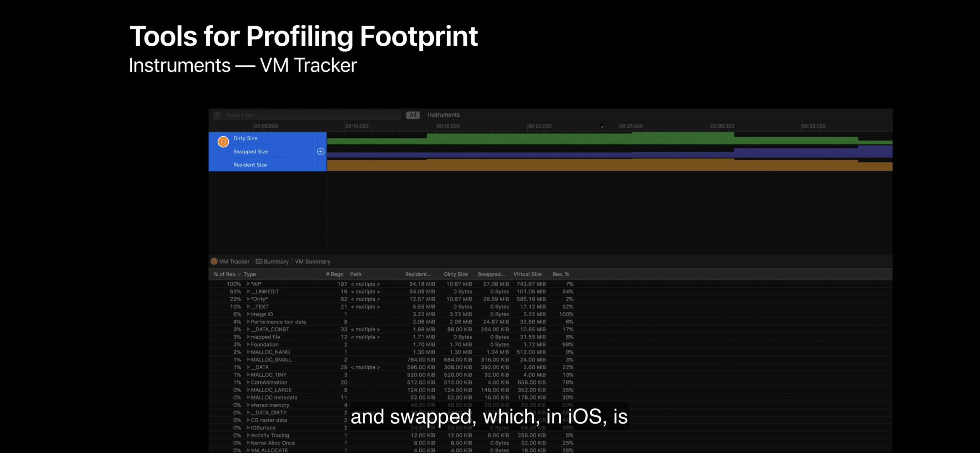Click the Summary table icon in breadcrumb
The image size is (980, 453).
[x=259, y=261]
